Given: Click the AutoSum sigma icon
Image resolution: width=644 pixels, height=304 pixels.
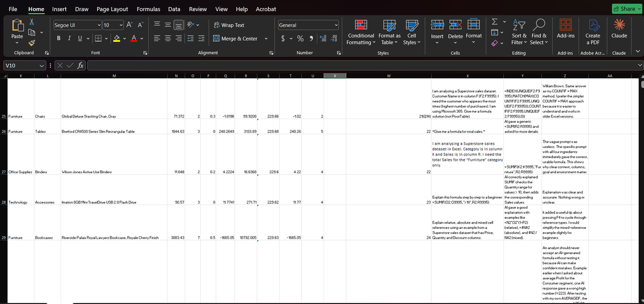Looking at the screenshot, I should pyautogui.click(x=496, y=23).
